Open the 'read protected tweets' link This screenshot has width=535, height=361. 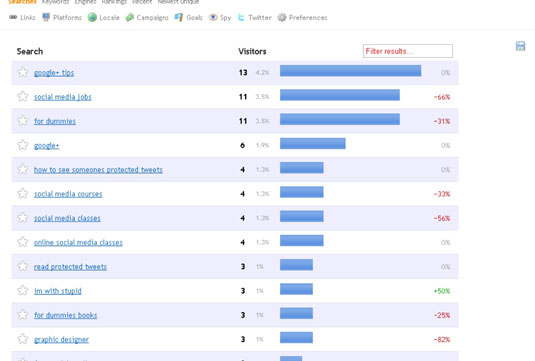(70, 266)
